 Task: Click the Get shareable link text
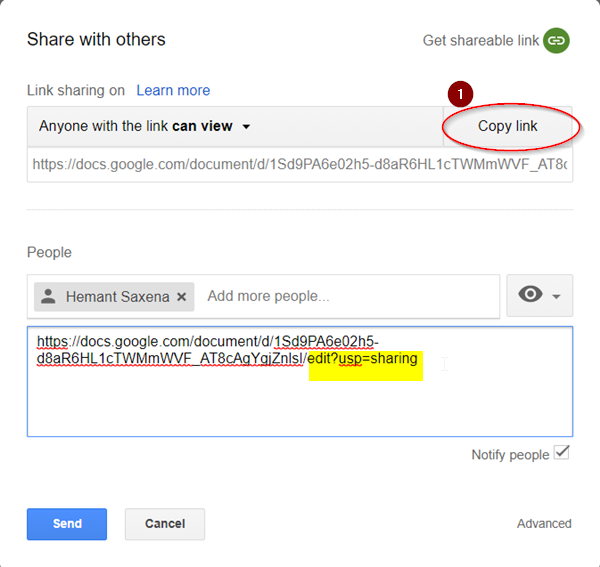[x=480, y=41]
